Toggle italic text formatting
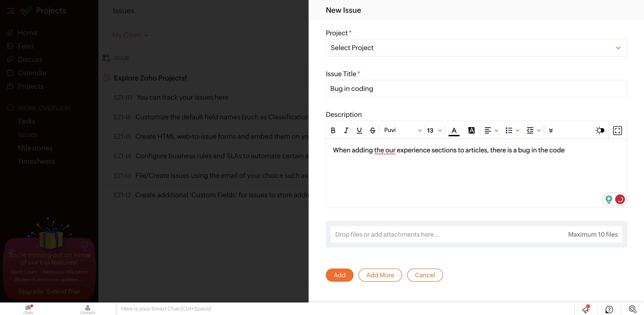This screenshot has width=644, height=315. [346, 130]
